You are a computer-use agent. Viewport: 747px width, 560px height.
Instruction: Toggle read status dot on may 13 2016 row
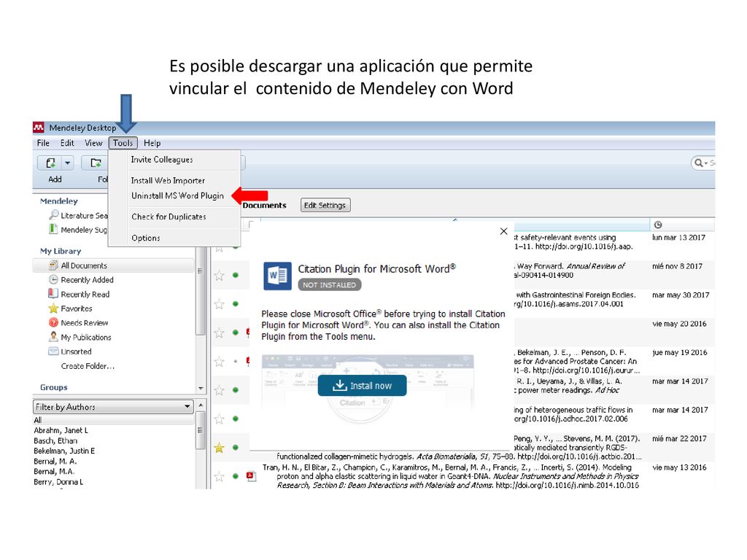click(236, 476)
